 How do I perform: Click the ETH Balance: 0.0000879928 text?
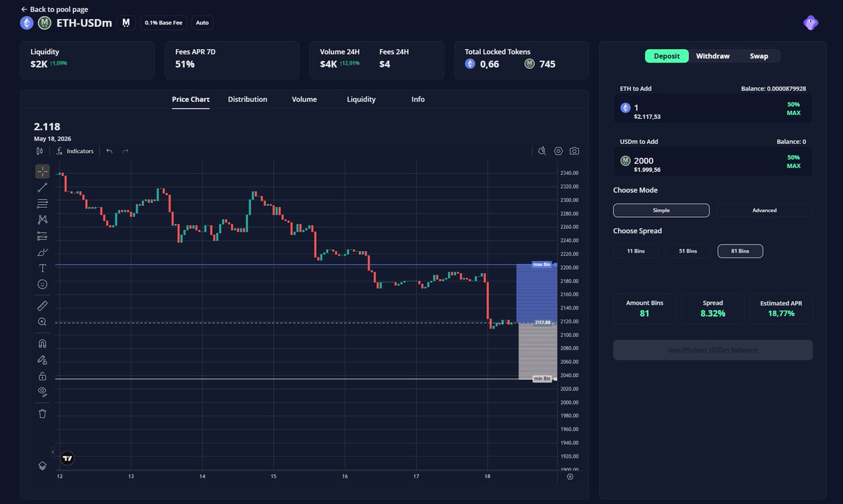coord(773,89)
